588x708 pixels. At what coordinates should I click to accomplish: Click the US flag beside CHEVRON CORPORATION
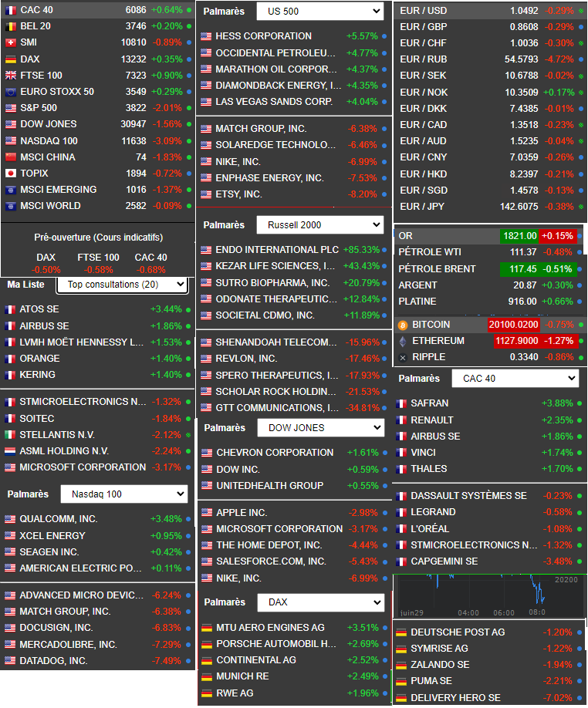(x=207, y=453)
